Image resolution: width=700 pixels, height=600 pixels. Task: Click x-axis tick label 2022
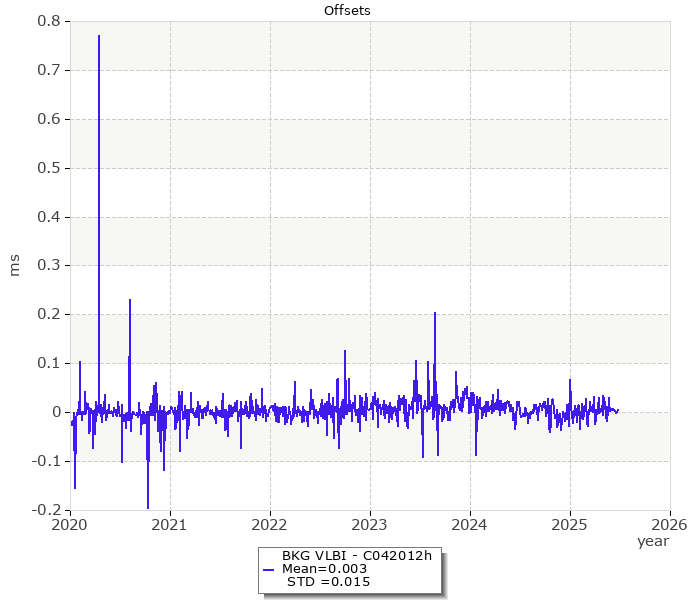click(270, 525)
